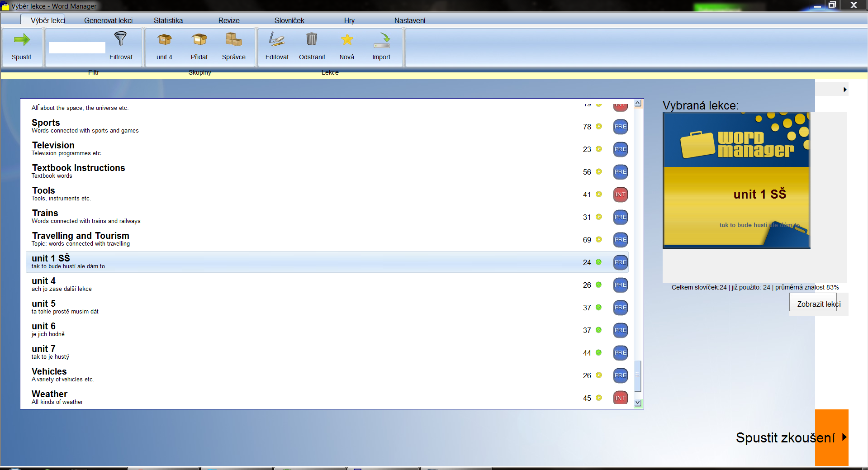
Task: Select the Tools lesson
Action: pos(327,194)
